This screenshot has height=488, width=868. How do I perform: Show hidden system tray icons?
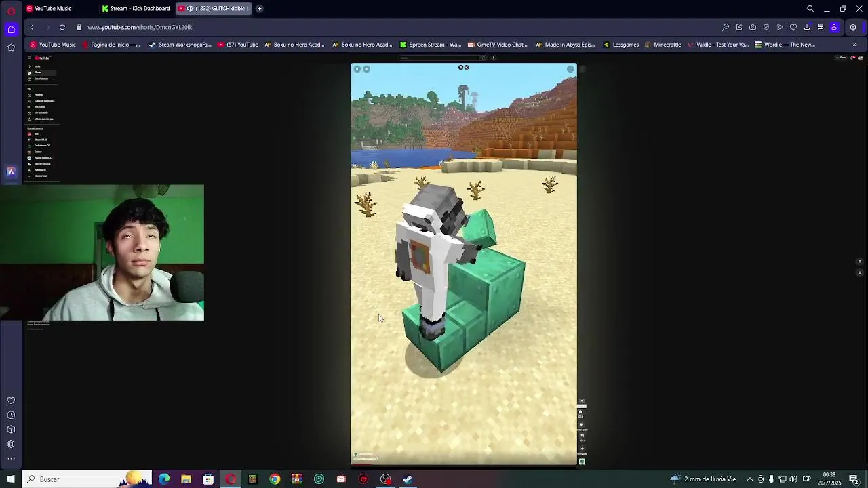pos(750,479)
